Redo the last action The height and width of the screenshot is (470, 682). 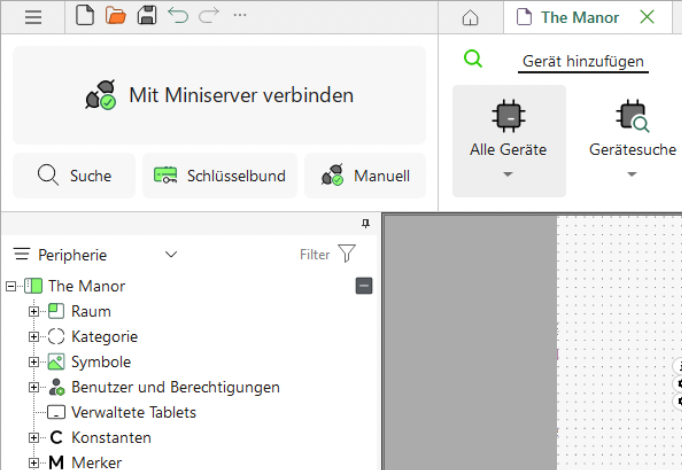(x=209, y=16)
